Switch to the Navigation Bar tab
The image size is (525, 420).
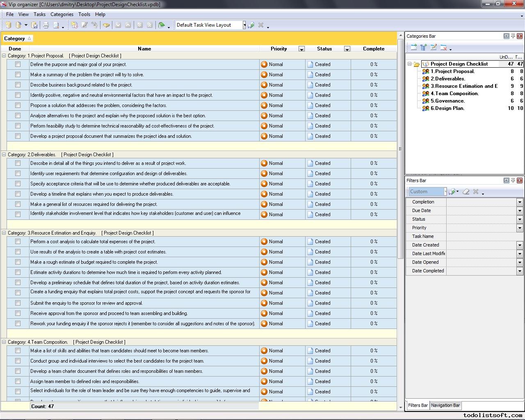tap(445, 405)
